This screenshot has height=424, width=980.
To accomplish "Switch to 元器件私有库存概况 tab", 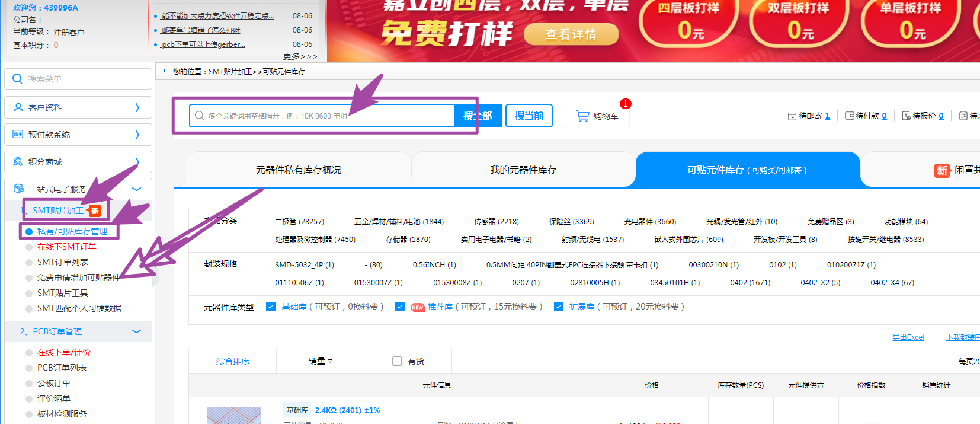I will 298,170.
